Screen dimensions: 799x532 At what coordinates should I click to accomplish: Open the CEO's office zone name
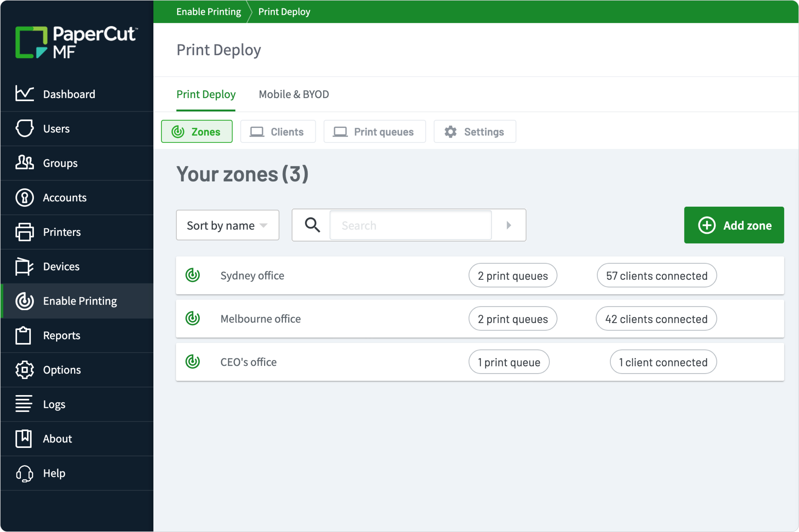pyautogui.click(x=248, y=362)
